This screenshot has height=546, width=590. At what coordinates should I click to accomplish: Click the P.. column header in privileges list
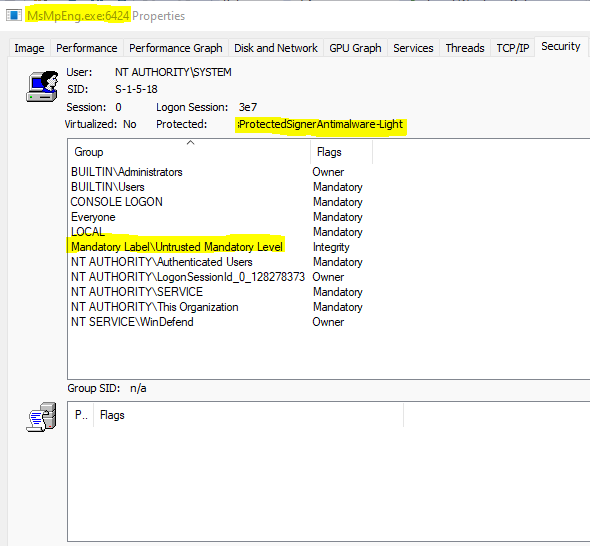81,415
